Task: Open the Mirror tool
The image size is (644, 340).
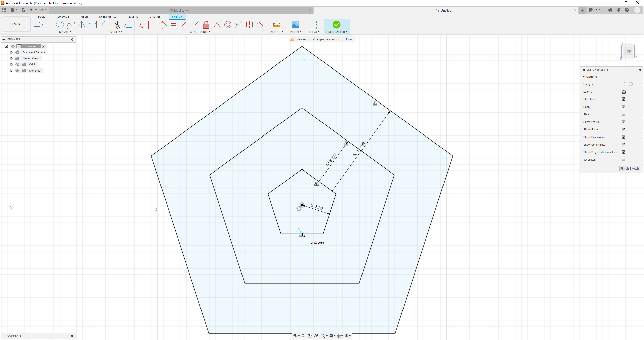Action: 82,25
